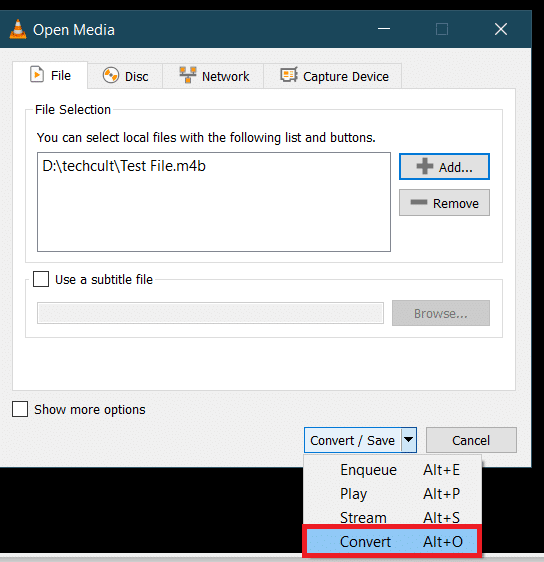The height and width of the screenshot is (562, 544).
Task: Click the Cancel button
Action: (x=471, y=440)
